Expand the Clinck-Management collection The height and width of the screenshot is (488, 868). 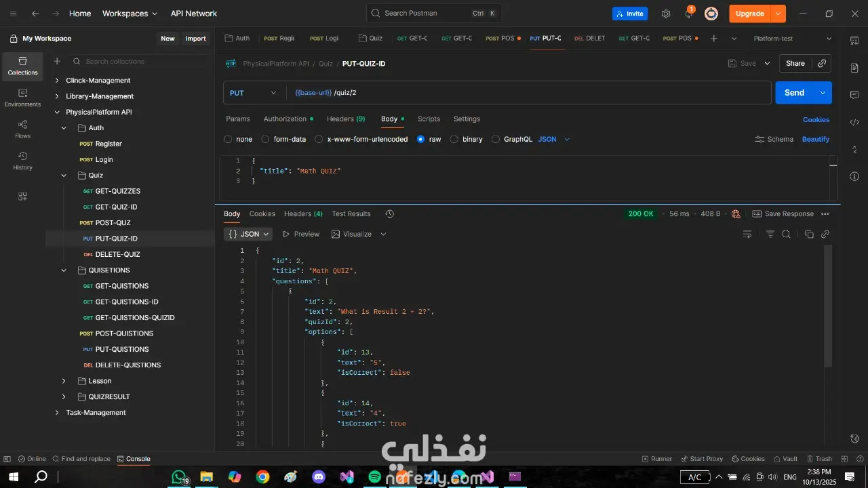(x=57, y=81)
